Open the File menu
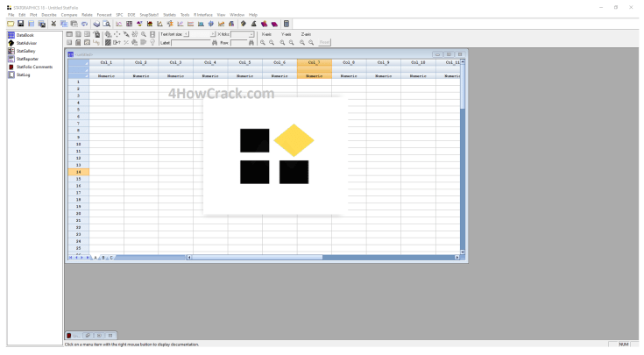Screen dimensions: 644x355 [11, 15]
